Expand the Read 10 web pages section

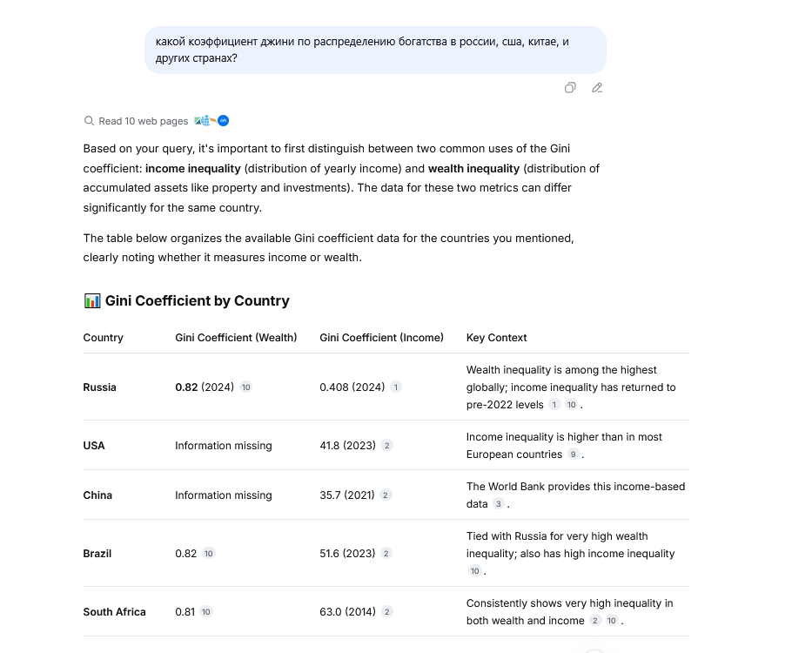point(144,121)
